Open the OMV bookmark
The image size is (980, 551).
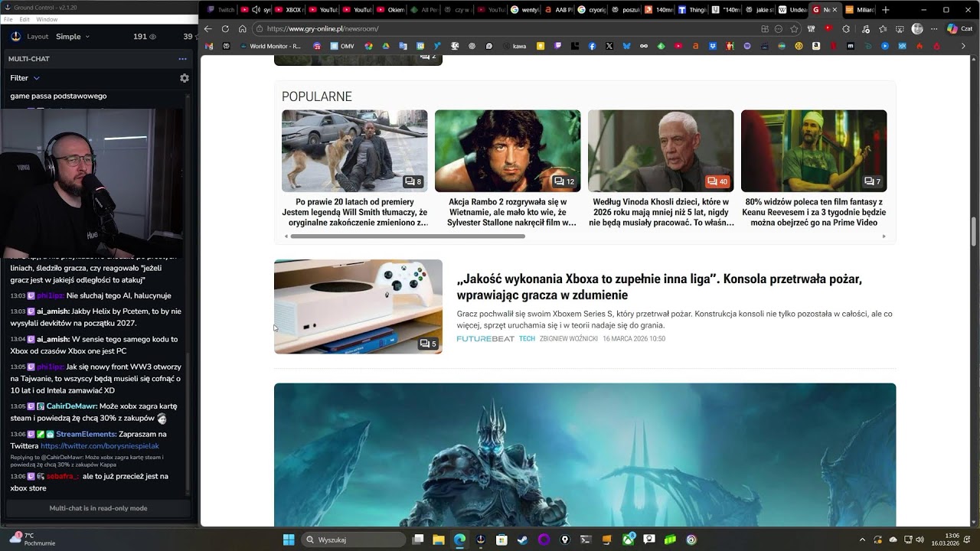341,46
